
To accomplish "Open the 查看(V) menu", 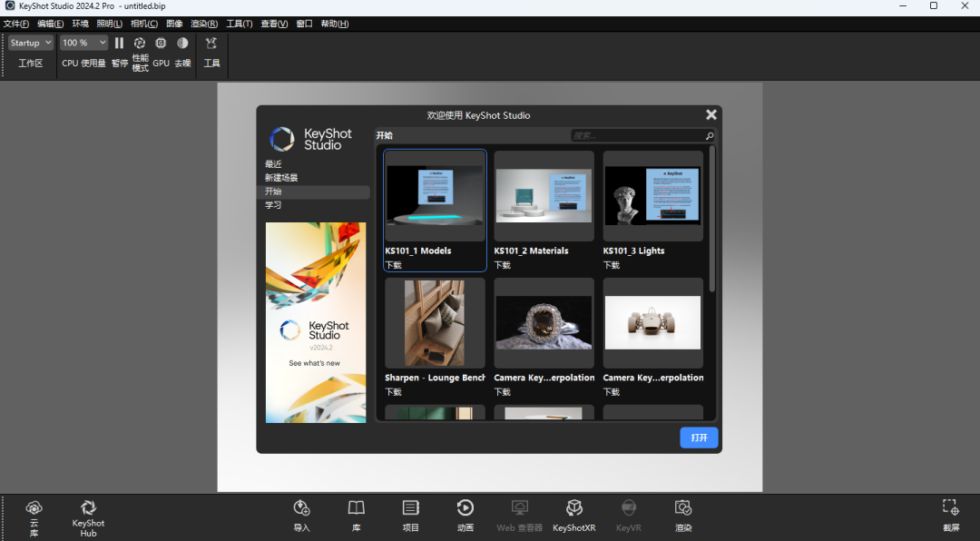I will [x=274, y=24].
